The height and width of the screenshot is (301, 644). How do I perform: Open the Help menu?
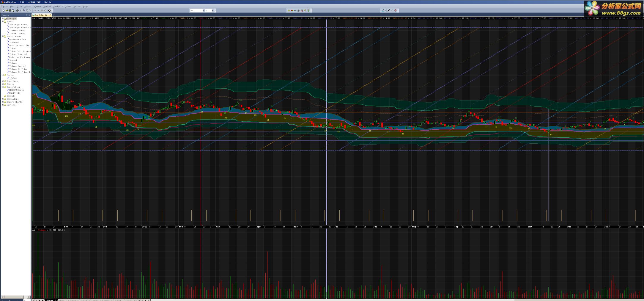(x=85, y=6)
